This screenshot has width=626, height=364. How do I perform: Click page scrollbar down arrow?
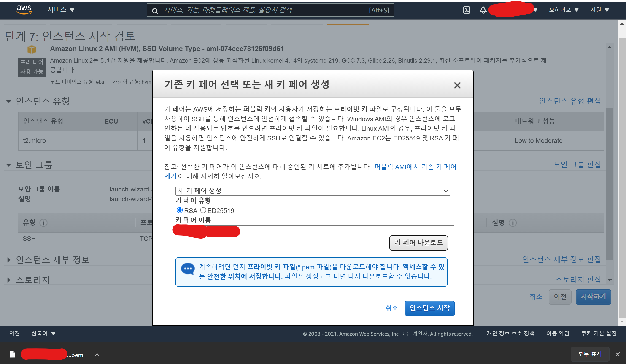pos(622,321)
